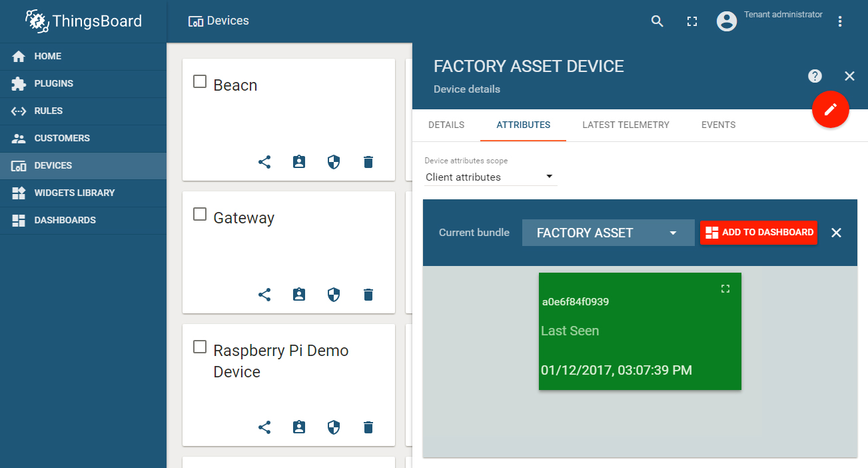The image size is (868, 468).
Task: Click the Last Seen label in widget
Action: (x=570, y=331)
